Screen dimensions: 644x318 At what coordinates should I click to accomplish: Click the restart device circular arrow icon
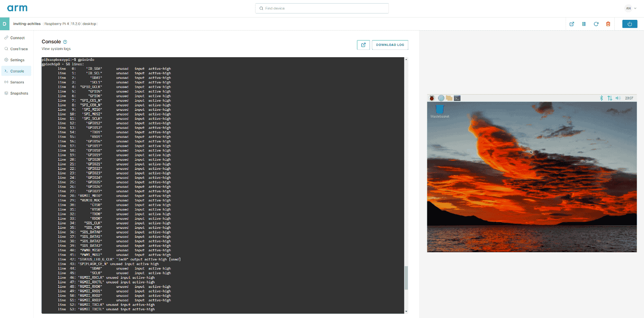[596, 24]
